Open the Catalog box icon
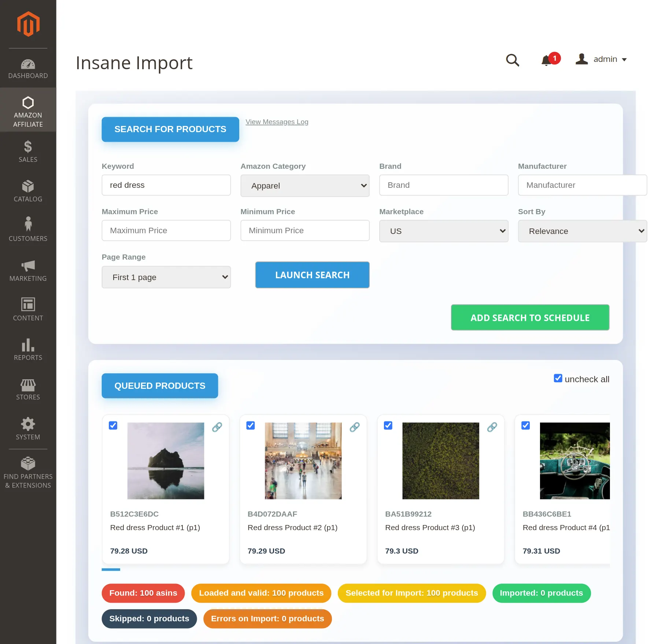The height and width of the screenshot is (644, 655). (x=28, y=186)
